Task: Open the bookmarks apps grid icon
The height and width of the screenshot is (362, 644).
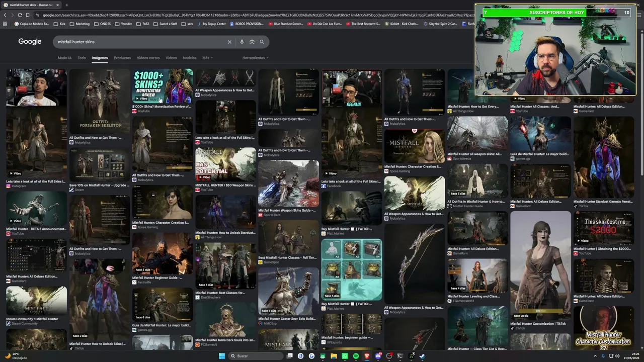Action: [x=5, y=24]
